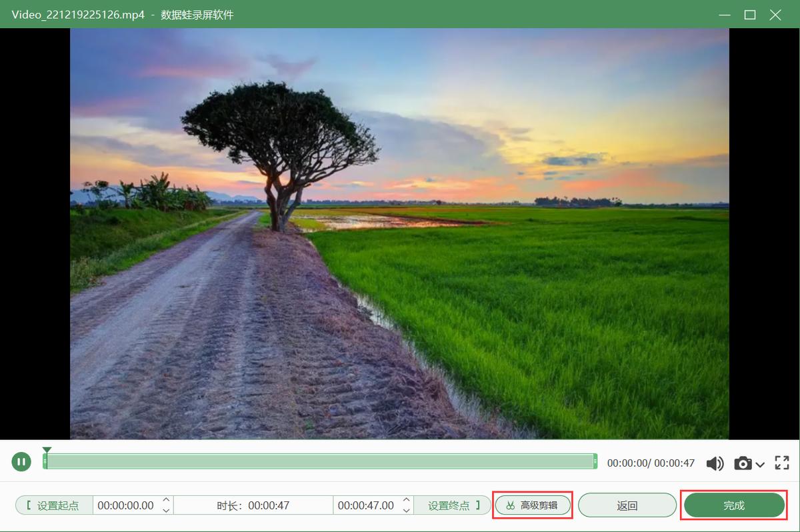Decrease the end time with down arrow
Viewport: 800px width, 532px height.
click(407, 511)
